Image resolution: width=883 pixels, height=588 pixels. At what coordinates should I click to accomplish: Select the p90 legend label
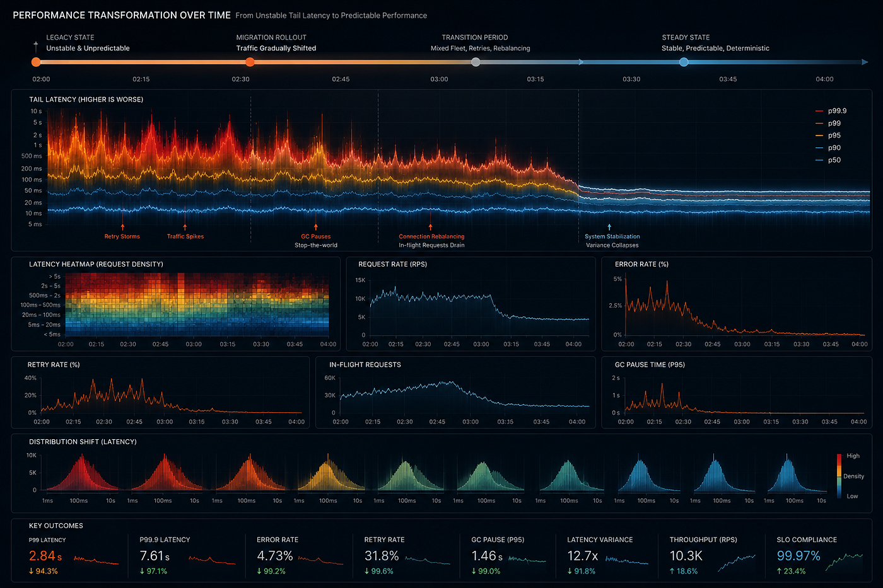(x=834, y=148)
